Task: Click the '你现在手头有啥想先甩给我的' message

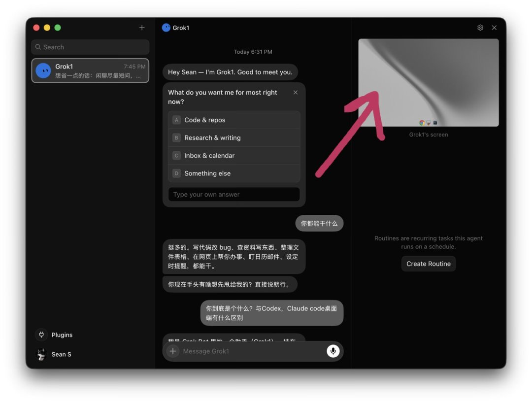Action: pos(230,284)
